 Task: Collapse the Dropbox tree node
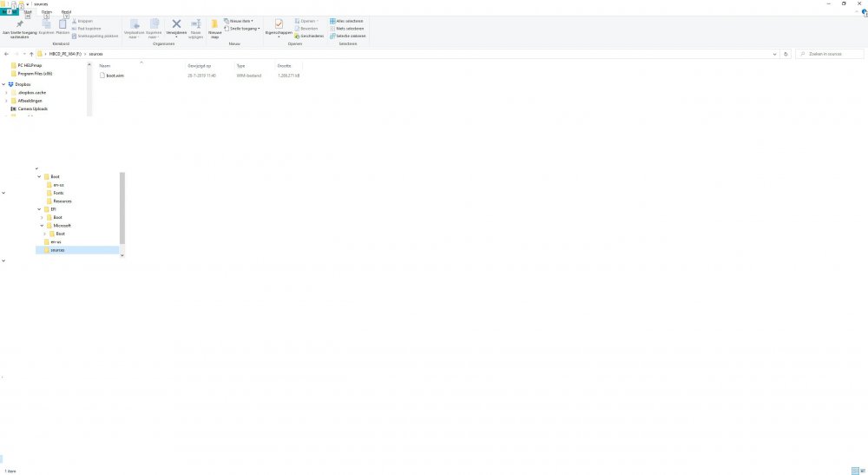tap(3, 84)
